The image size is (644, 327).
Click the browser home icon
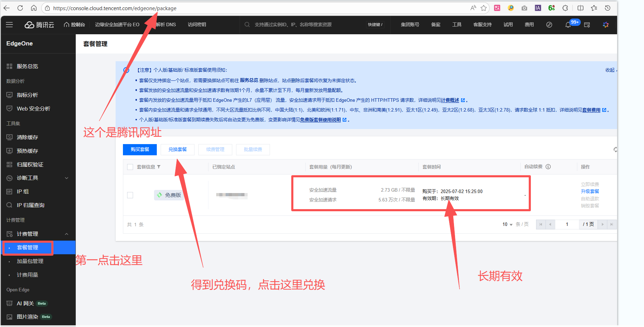tap(34, 8)
